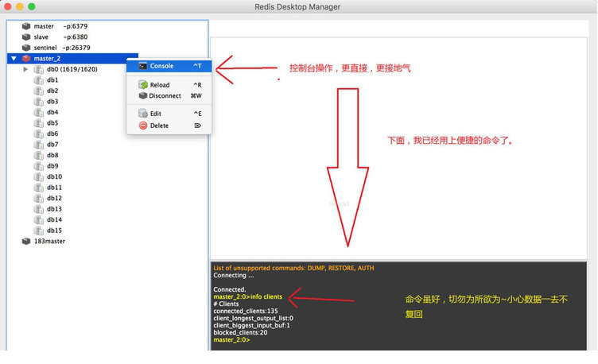Click the db9 database icon

pos(38,166)
